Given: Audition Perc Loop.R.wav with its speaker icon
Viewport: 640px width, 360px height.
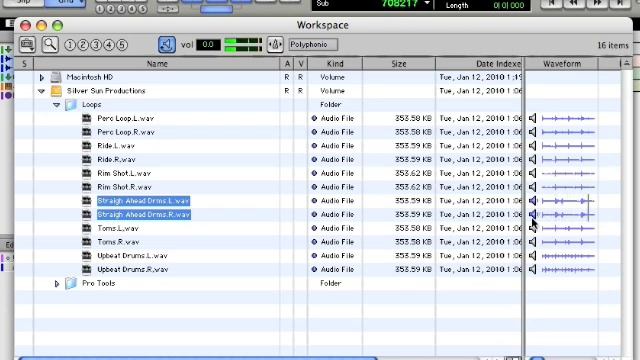Looking at the screenshot, I should point(532,132).
